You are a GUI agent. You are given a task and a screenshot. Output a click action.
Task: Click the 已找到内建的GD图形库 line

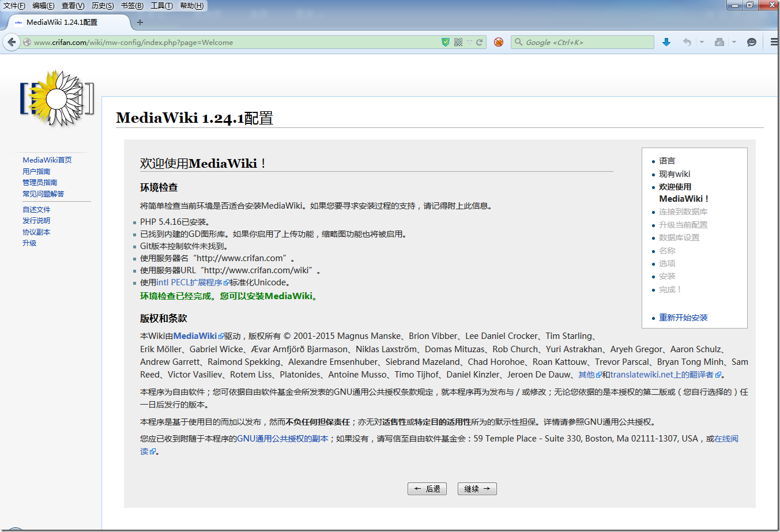pos(274,234)
